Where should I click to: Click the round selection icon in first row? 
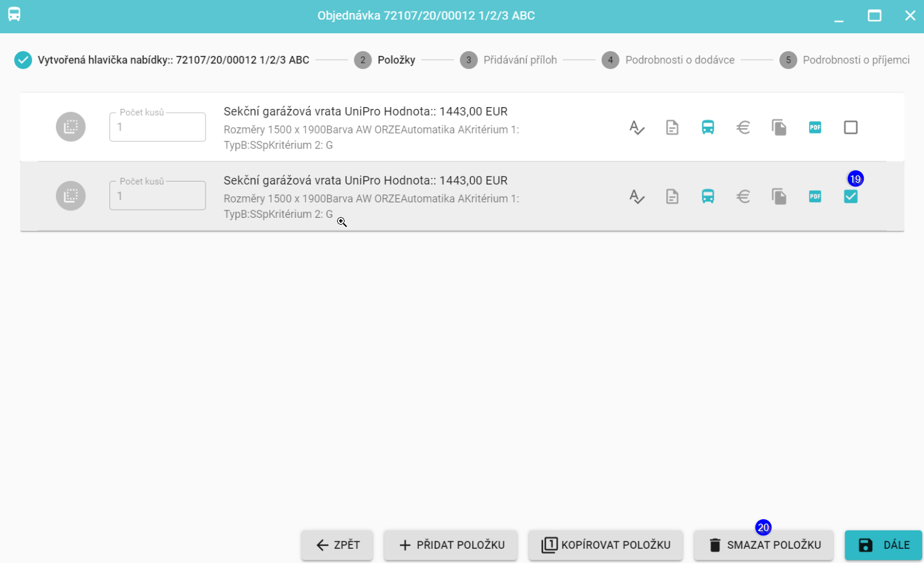click(x=71, y=127)
